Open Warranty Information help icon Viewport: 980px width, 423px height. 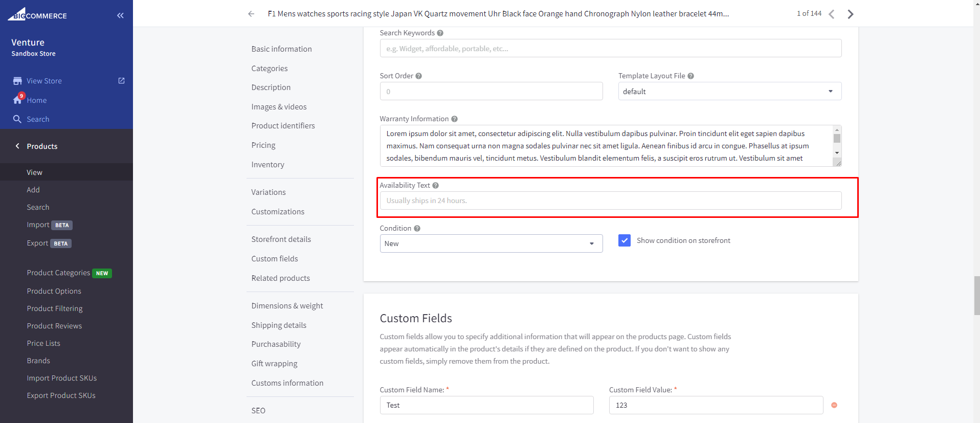pyautogui.click(x=454, y=119)
